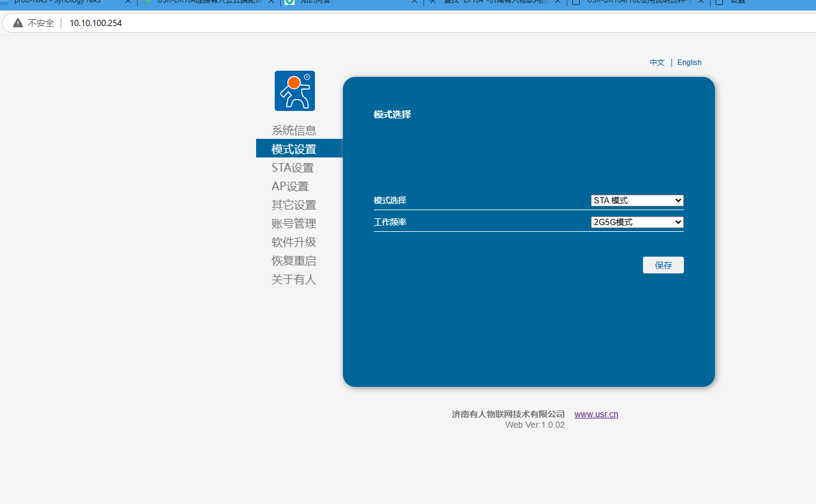The image size is (816, 504).
Task: Go to 软件升级 firmware upgrade
Action: click(294, 242)
